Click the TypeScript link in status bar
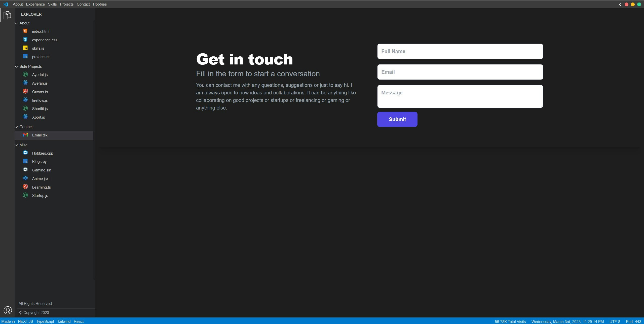Image resolution: width=644 pixels, height=324 pixels. click(x=45, y=321)
